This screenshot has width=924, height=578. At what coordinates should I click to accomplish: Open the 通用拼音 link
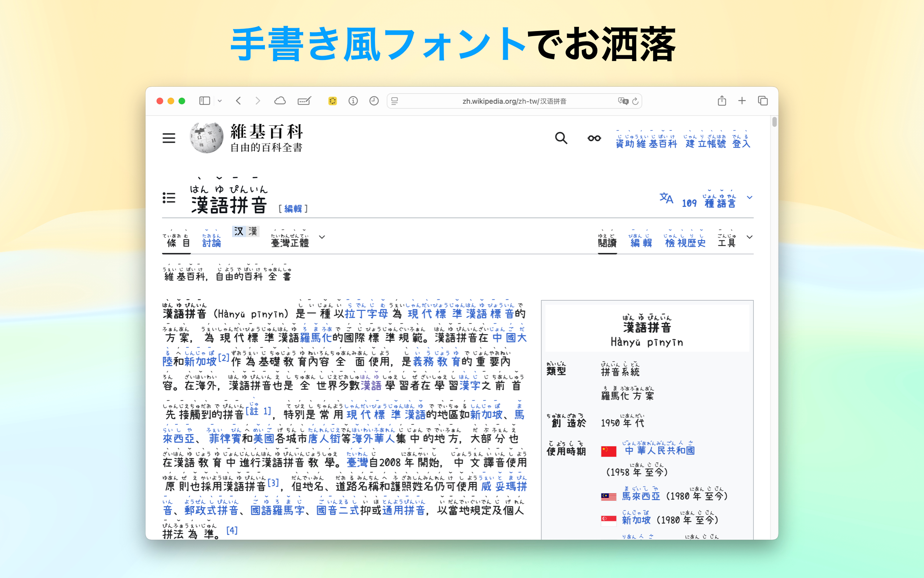(404, 510)
